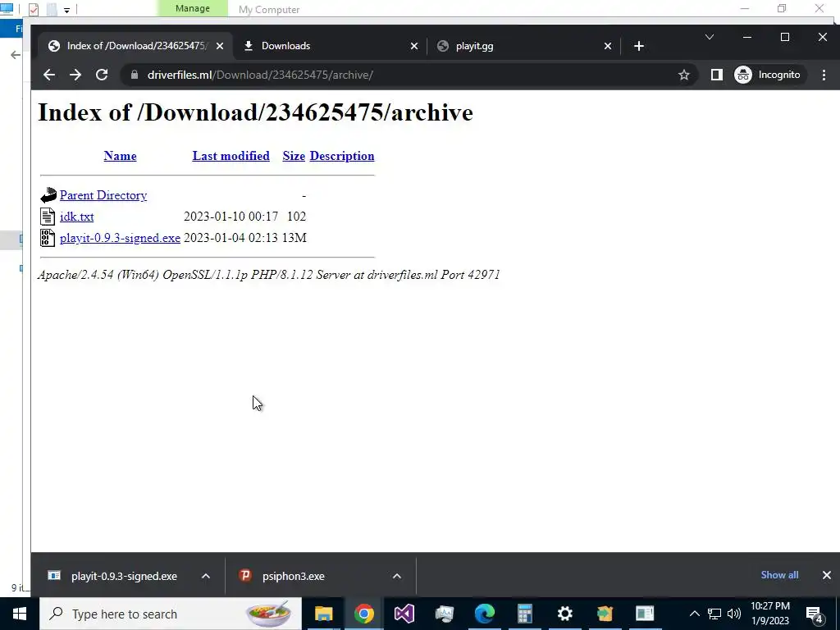The width and height of the screenshot is (840, 630).
Task: Open the notification center icon
Action: pos(815,614)
